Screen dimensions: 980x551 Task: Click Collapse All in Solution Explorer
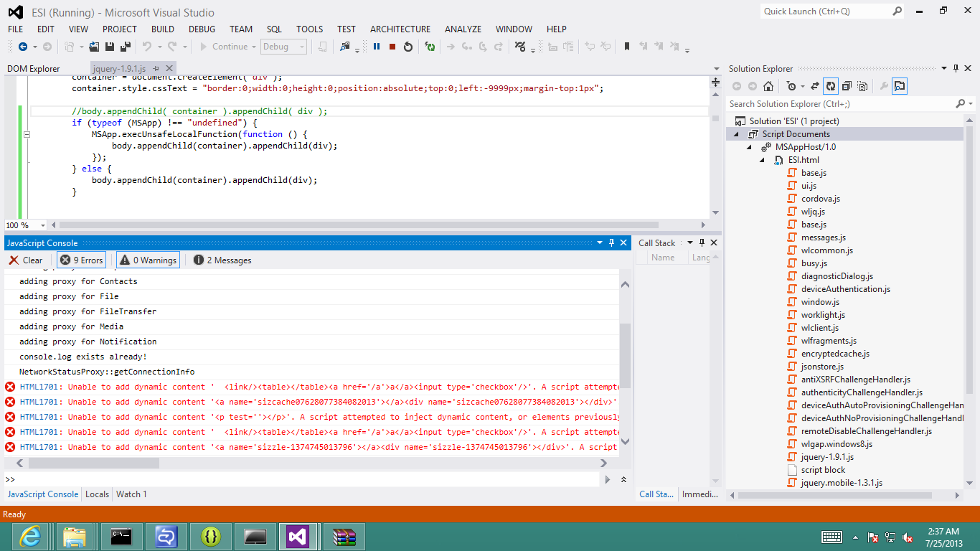(847, 86)
